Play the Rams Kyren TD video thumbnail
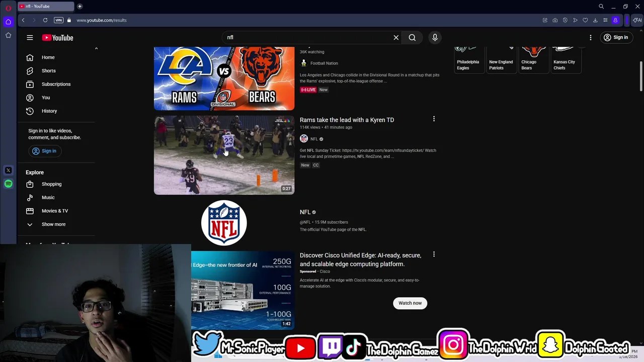This screenshot has width=644, height=362. click(224, 155)
